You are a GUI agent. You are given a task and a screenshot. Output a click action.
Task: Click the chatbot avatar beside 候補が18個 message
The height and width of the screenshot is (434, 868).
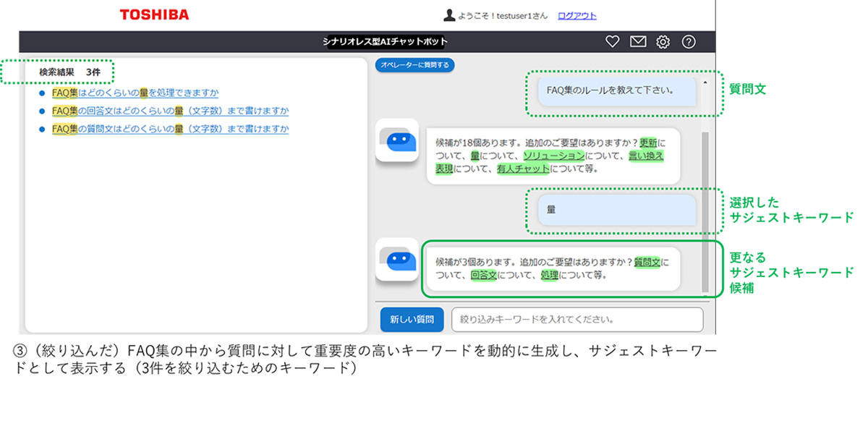tap(397, 140)
